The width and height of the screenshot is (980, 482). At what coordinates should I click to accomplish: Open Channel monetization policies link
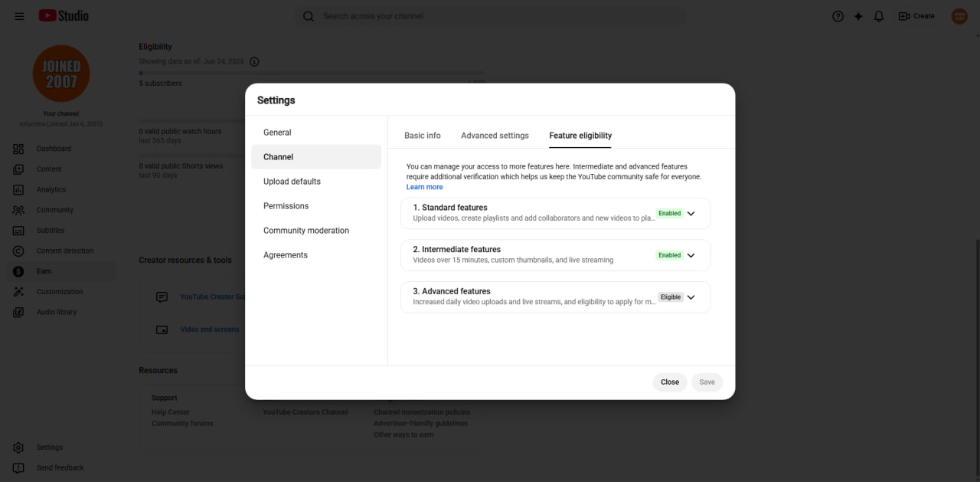(x=422, y=412)
